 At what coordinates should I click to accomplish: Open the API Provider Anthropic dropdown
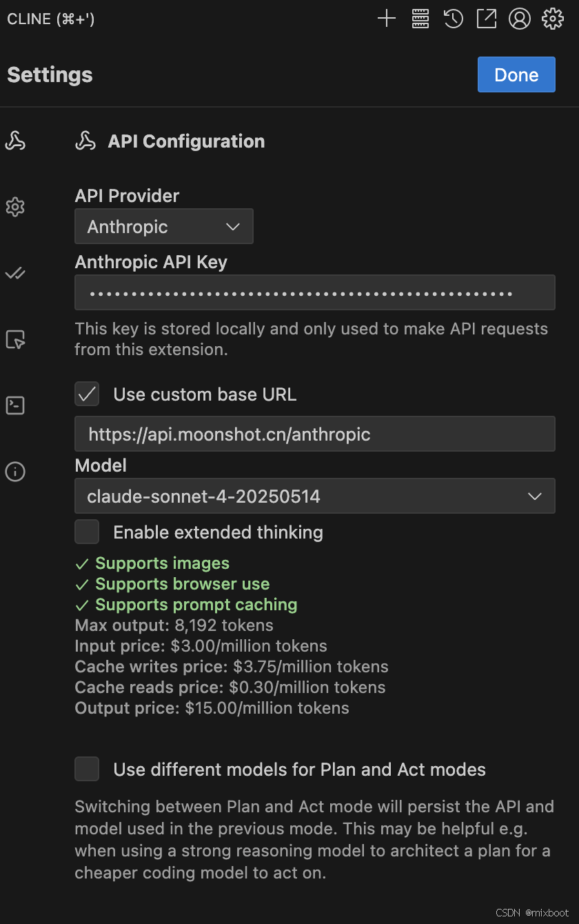[x=164, y=227]
